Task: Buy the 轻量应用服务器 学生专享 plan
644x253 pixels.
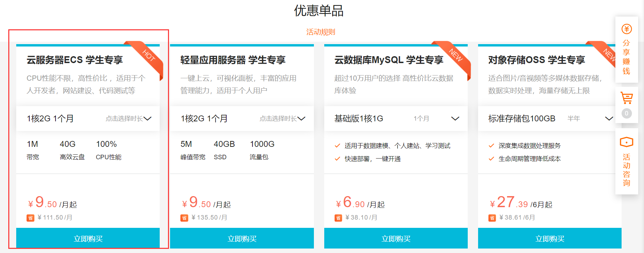Action: pyautogui.click(x=242, y=238)
